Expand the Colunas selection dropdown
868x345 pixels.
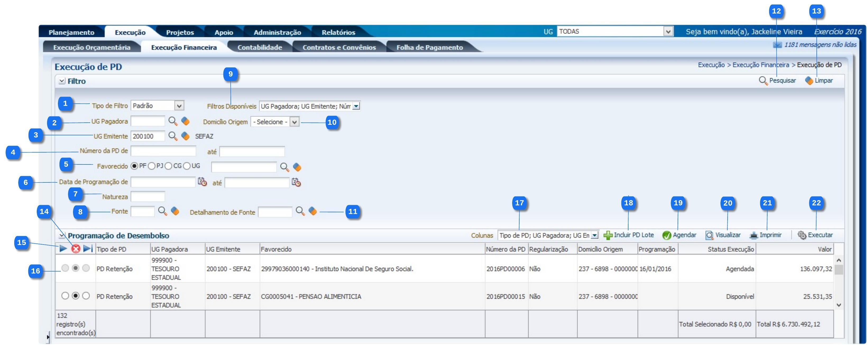pos(595,236)
